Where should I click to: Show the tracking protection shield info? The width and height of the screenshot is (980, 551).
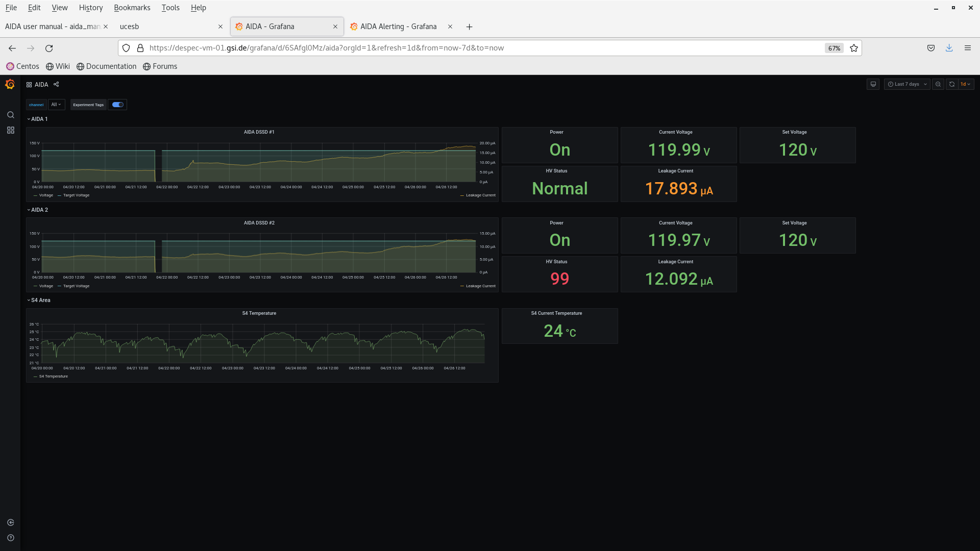tap(126, 48)
